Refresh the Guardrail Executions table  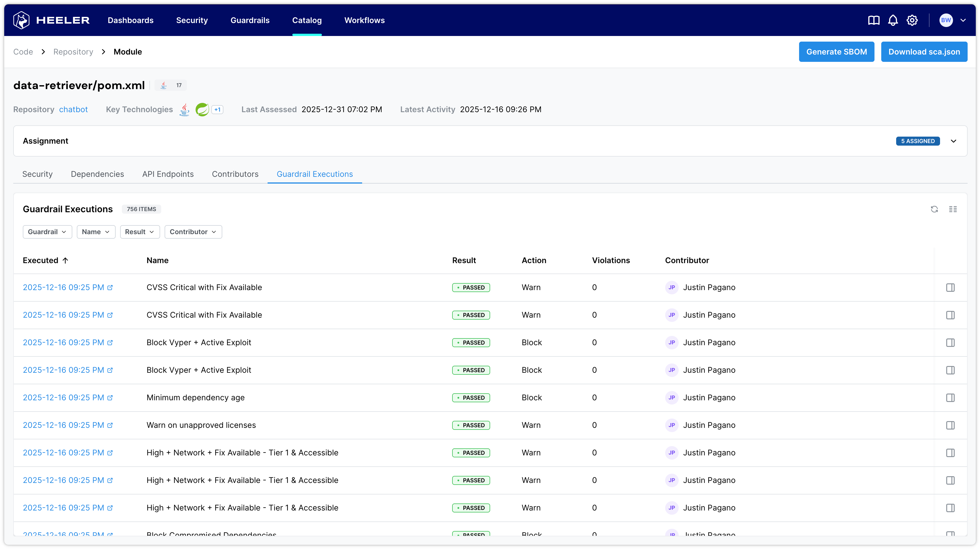pyautogui.click(x=934, y=209)
